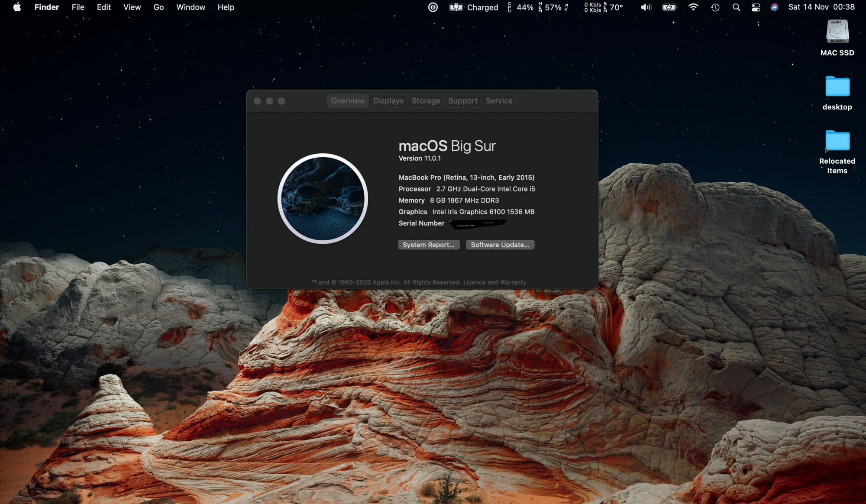This screenshot has height=504, width=866.
Task: Switch to the Overview tab
Action: click(348, 101)
